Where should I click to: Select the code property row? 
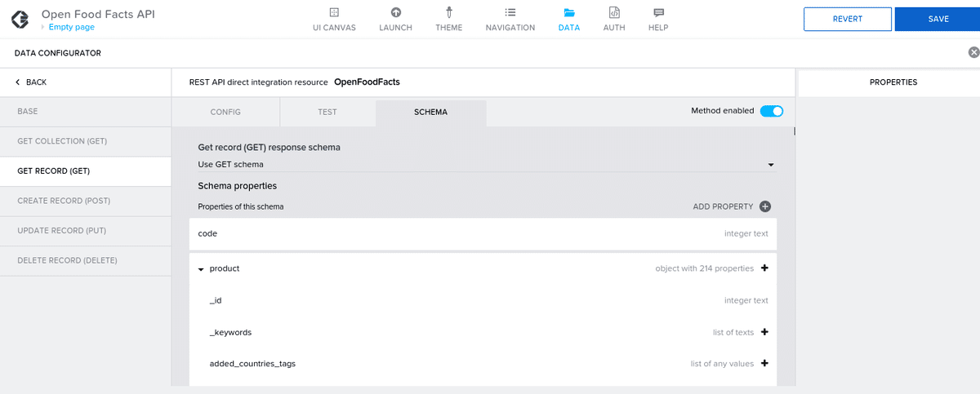tap(483, 233)
